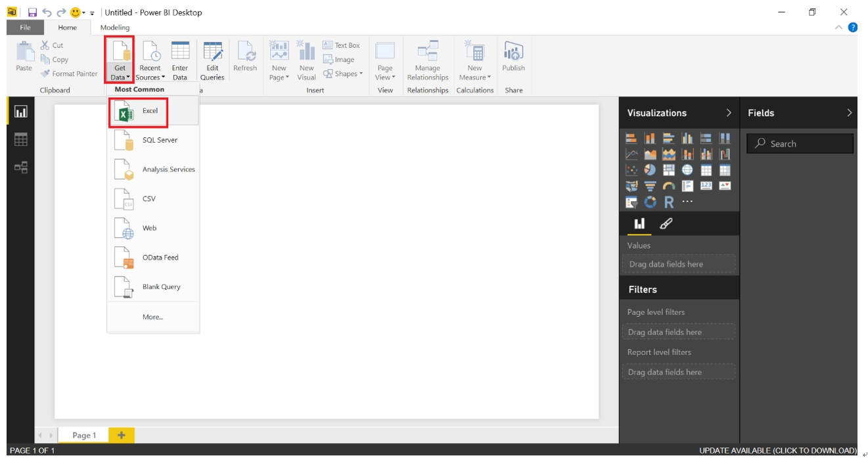868x462 pixels.
Task: Add a new page with plus tab
Action: pos(121,435)
